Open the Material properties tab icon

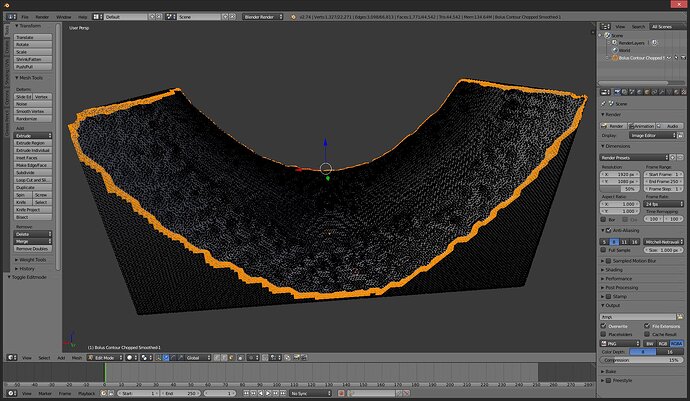676,92
